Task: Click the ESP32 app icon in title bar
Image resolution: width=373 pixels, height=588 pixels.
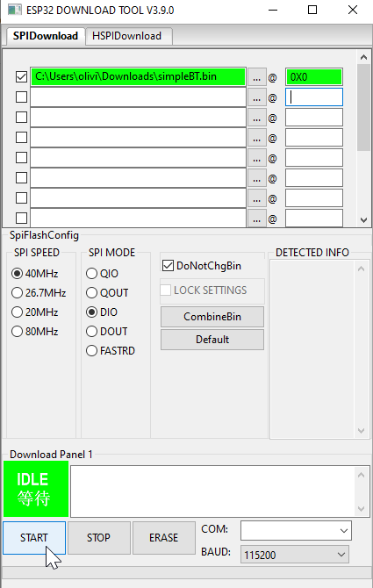Action: [15, 11]
